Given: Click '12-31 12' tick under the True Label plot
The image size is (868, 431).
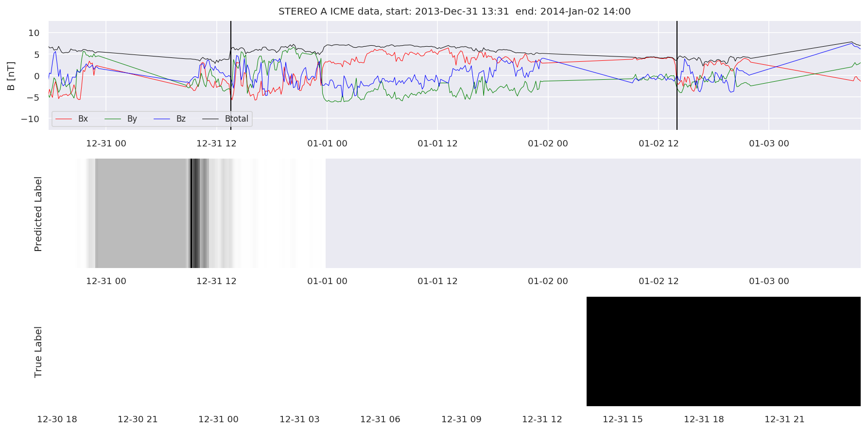Looking at the screenshot, I should [x=542, y=419].
